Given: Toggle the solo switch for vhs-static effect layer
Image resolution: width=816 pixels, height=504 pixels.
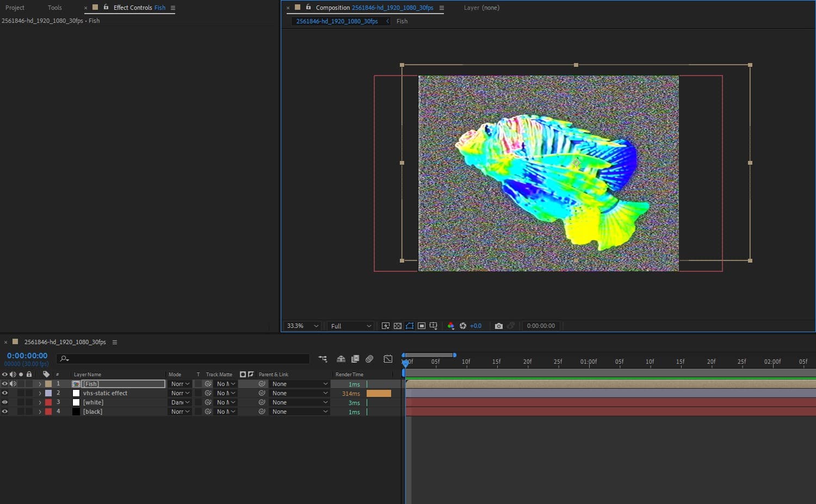Looking at the screenshot, I should coord(21,393).
